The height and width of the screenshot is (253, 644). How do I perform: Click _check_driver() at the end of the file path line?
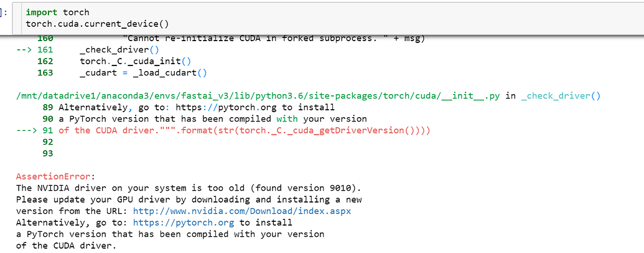click(x=561, y=95)
